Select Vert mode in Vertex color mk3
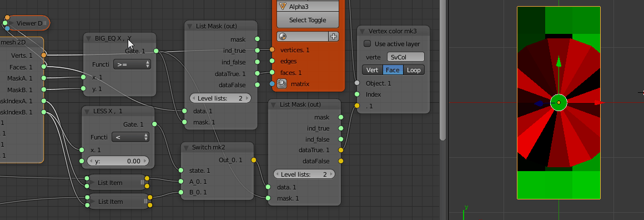The width and height of the screenshot is (644, 220). (372, 70)
